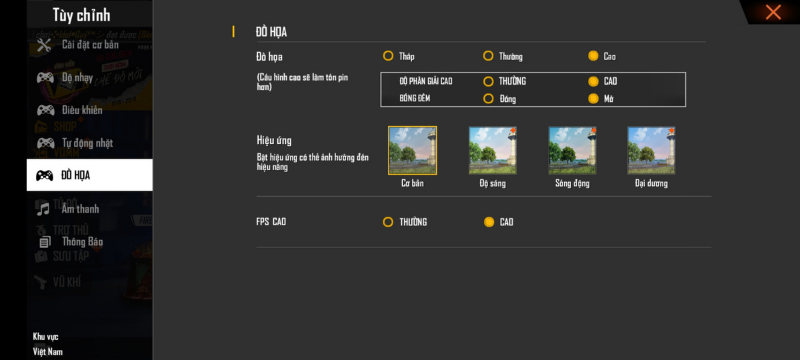Select the Cơ bản effect thumbnail
The height and width of the screenshot is (360, 800).
point(412,150)
